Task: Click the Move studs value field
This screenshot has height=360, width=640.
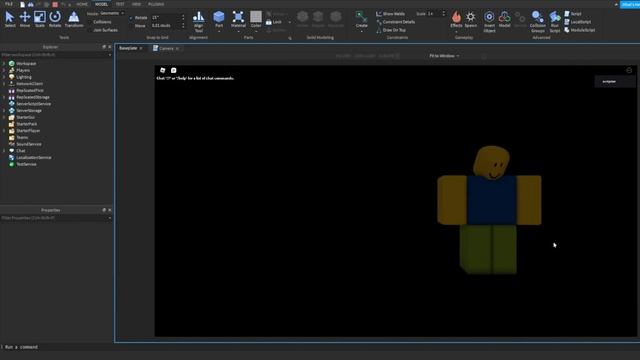Action: (x=166, y=26)
